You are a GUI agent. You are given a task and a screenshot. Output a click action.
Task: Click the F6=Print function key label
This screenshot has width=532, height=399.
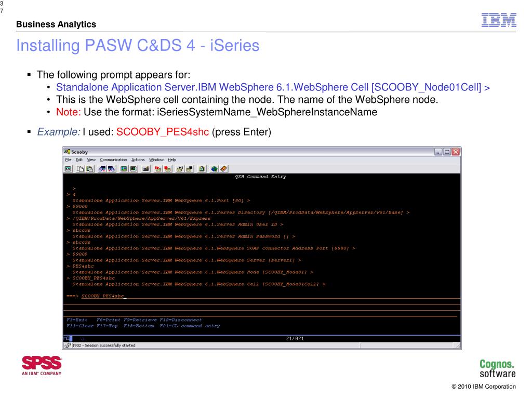(108, 320)
